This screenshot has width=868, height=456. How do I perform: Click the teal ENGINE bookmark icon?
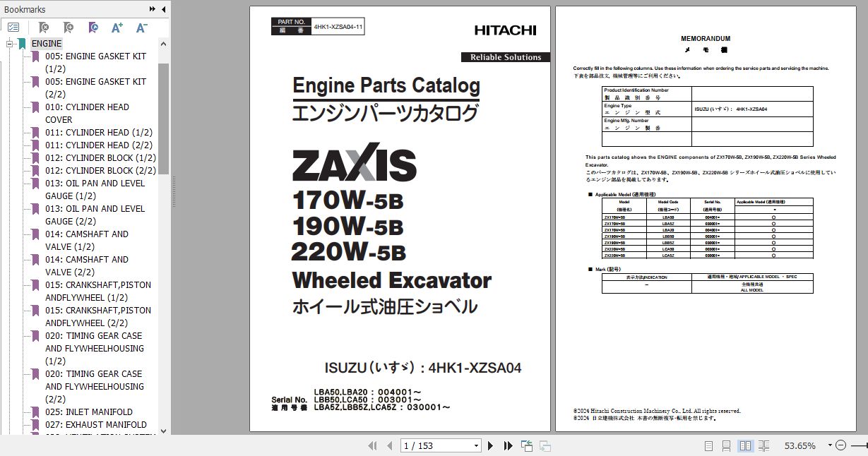click(x=23, y=44)
